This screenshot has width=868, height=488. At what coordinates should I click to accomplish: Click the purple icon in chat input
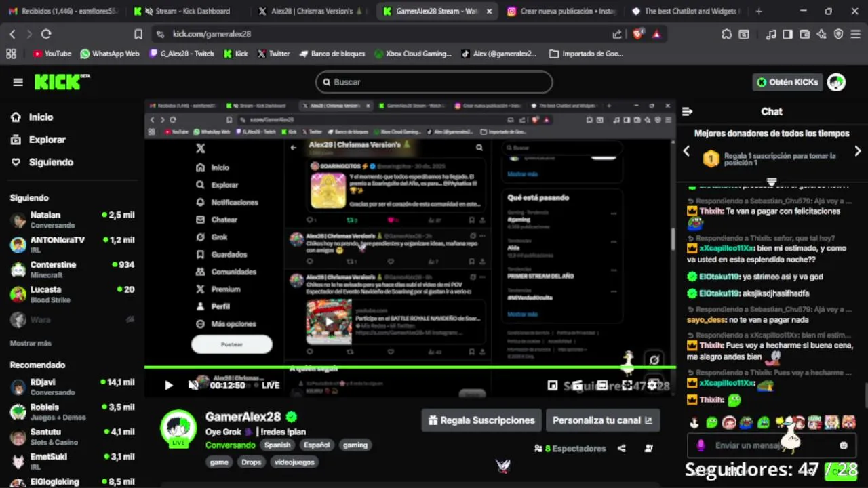point(701,445)
